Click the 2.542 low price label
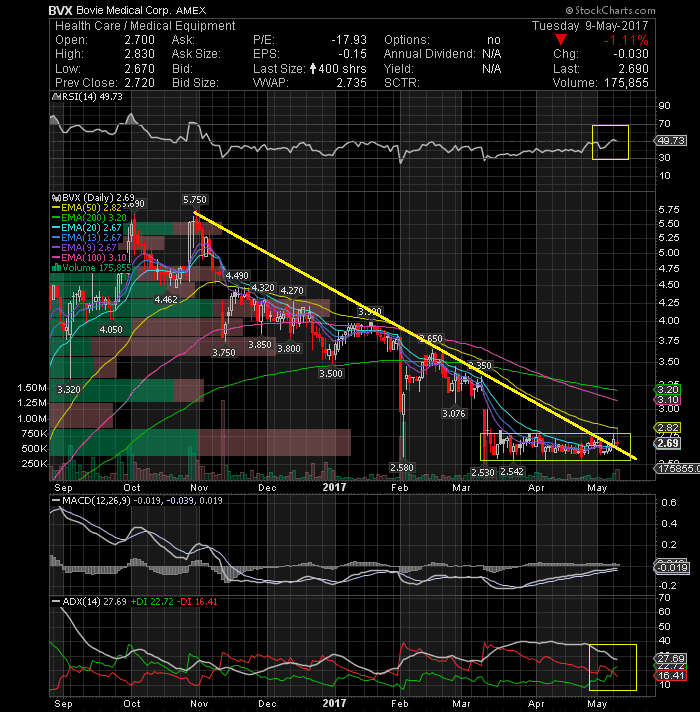This screenshot has width=700, height=712. (512, 472)
